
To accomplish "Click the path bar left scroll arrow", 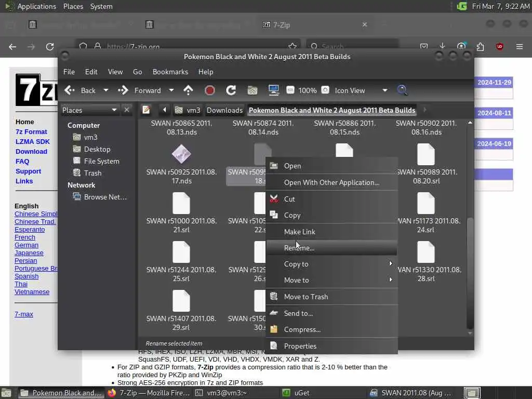I will (x=165, y=110).
